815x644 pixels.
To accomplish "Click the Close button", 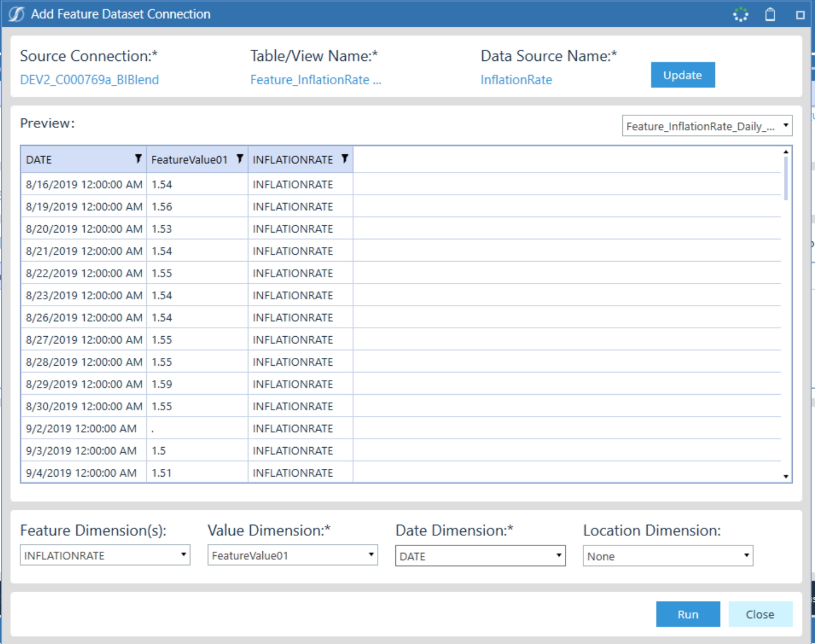I will tap(760, 614).
